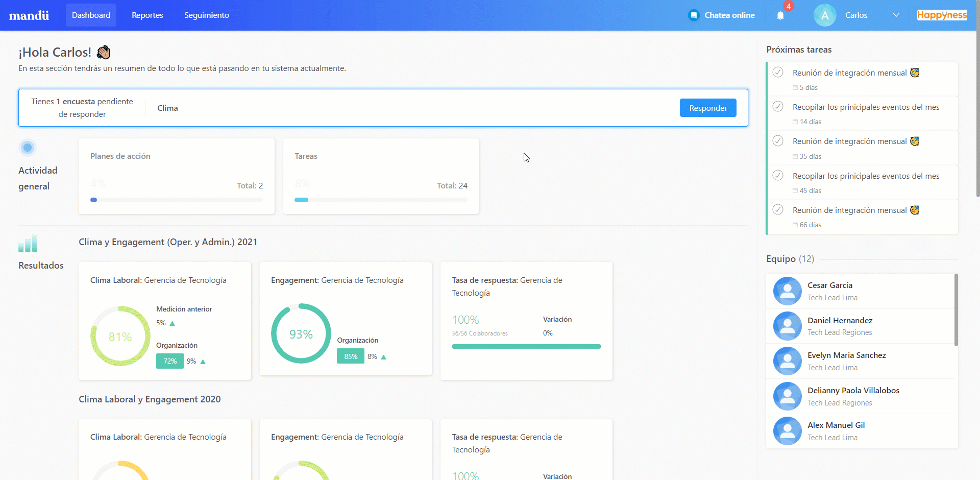980x480 pixels.
Task: Click the up arrow next to 5%
Action: tap(172, 323)
